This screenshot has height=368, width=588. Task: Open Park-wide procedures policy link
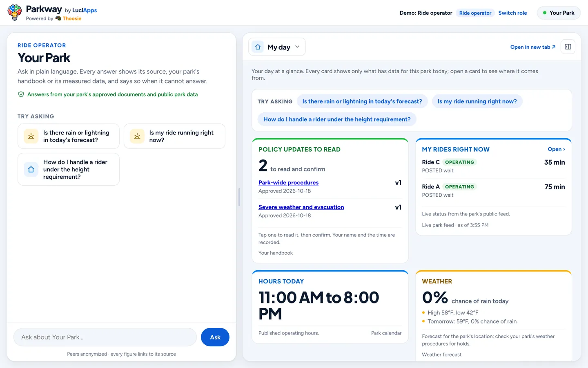288,183
